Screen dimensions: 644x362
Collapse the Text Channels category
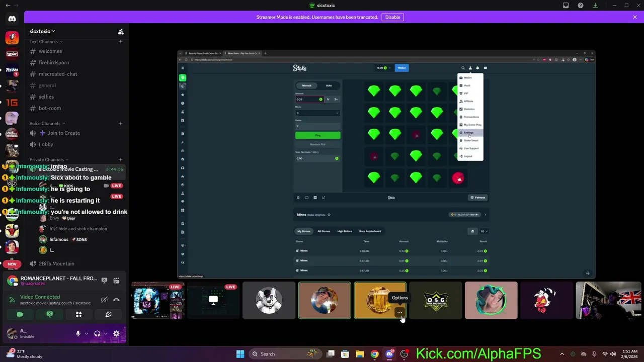click(46, 42)
